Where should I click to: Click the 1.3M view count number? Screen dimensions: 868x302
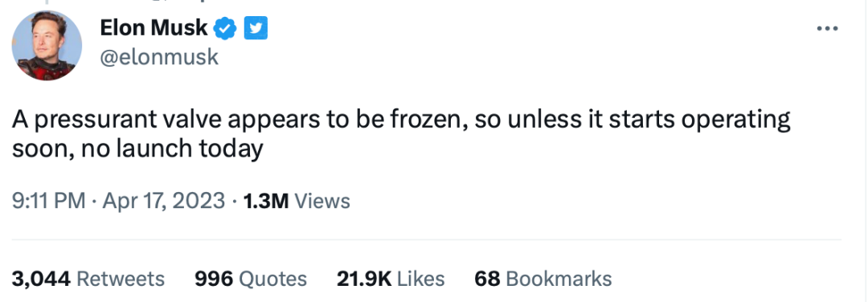[x=266, y=200]
